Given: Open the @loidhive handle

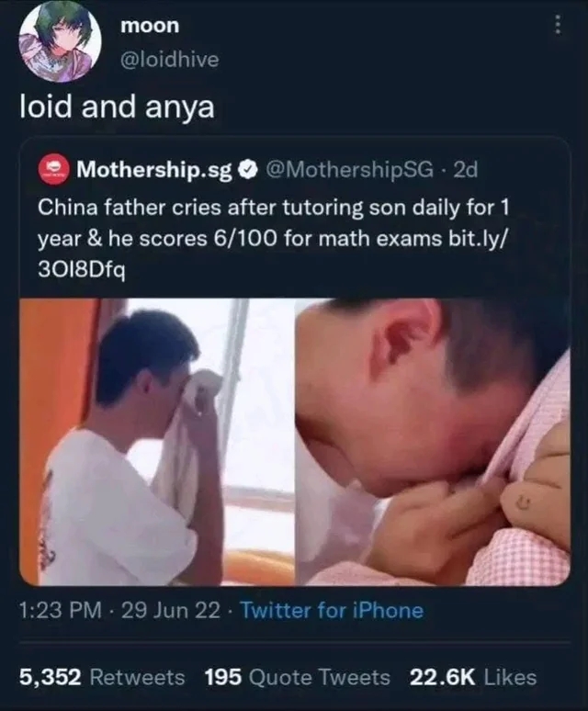Looking at the screenshot, I should pos(170,60).
